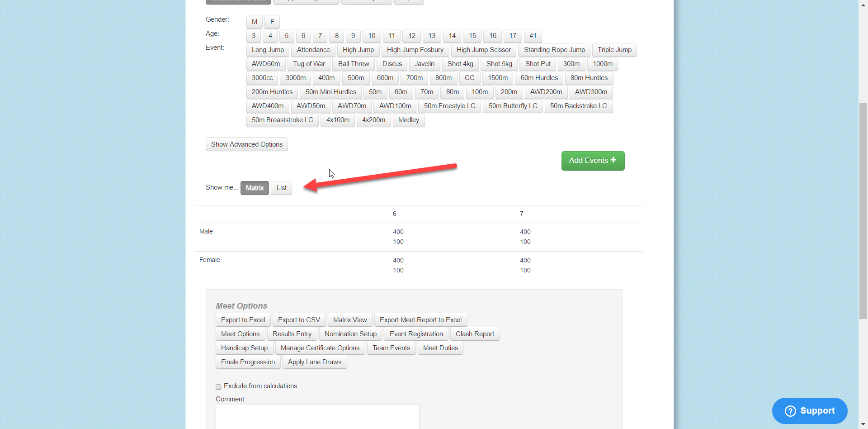The width and height of the screenshot is (868, 429).
Task: Select the High Jump Scissor event
Action: point(484,50)
